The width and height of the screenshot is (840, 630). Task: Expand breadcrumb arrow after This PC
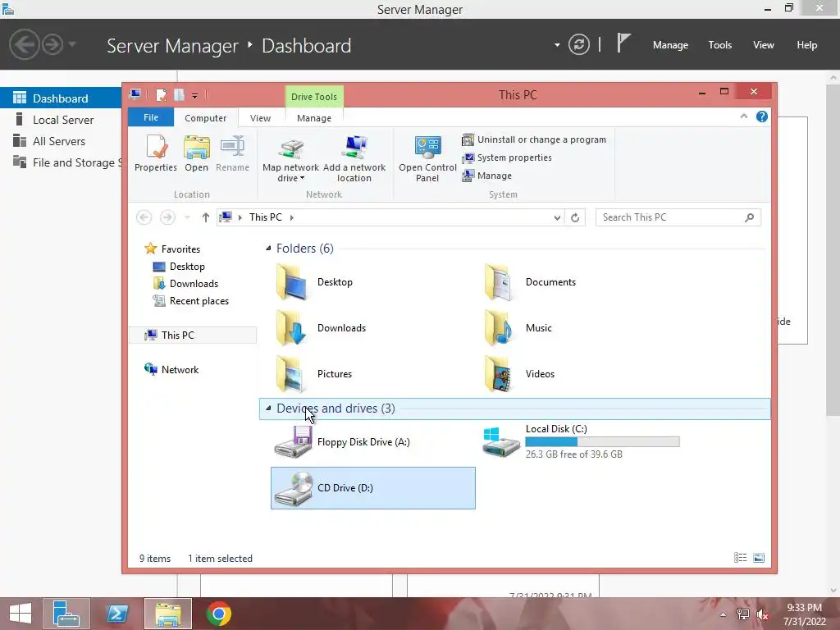[x=291, y=217]
